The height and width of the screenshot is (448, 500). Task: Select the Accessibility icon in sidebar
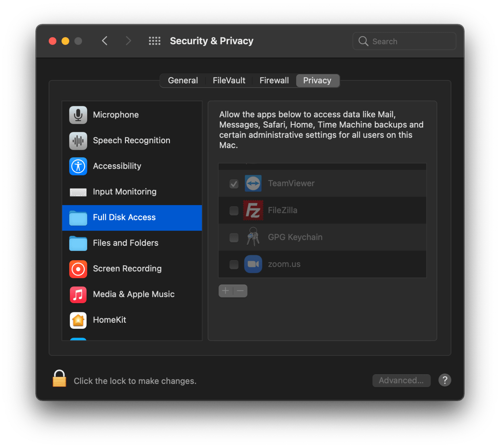pos(78,166)
